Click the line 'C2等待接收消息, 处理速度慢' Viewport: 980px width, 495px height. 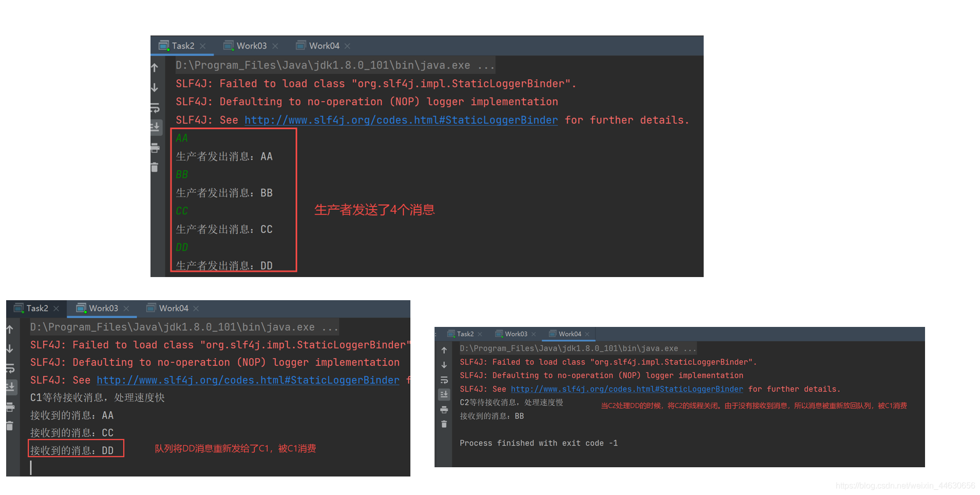512,402
